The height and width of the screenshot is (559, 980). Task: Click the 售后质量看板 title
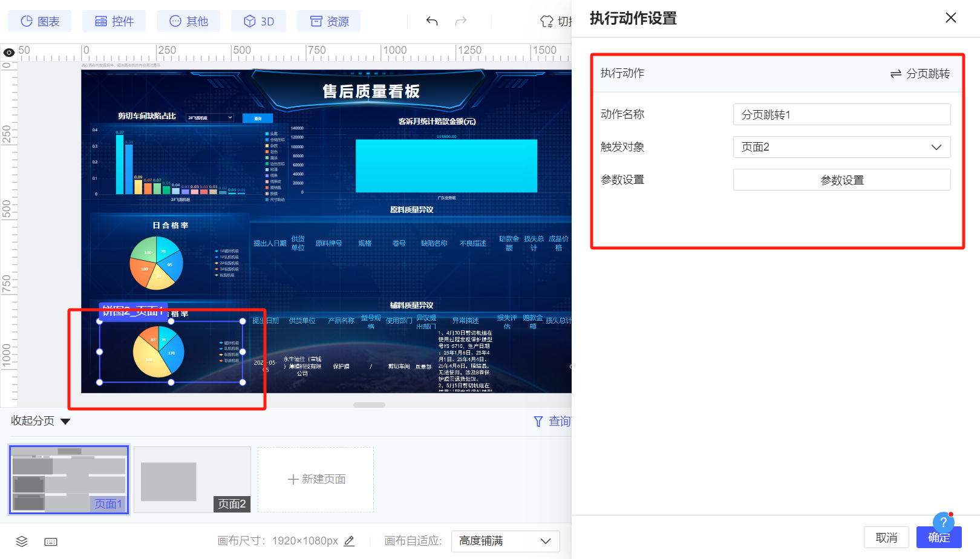coord(371,91)
